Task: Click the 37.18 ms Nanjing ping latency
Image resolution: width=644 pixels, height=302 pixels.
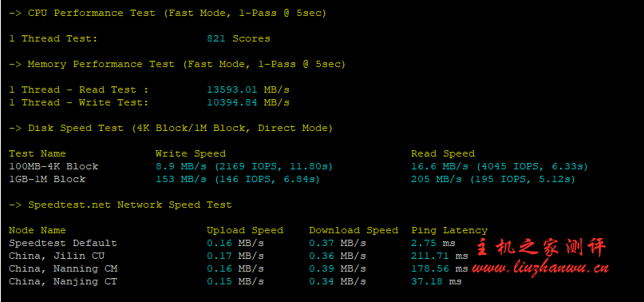Action: (437, 281)
